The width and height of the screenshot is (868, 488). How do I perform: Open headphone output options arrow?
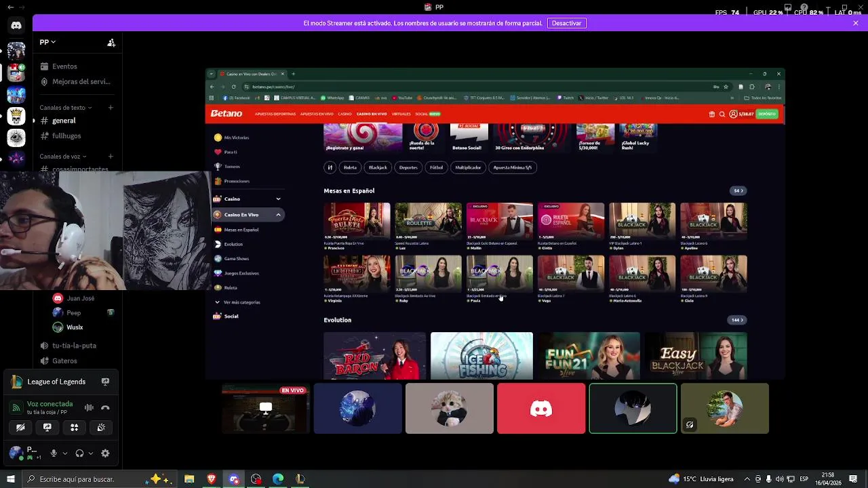pyautogui.click(x=91, y=453)
